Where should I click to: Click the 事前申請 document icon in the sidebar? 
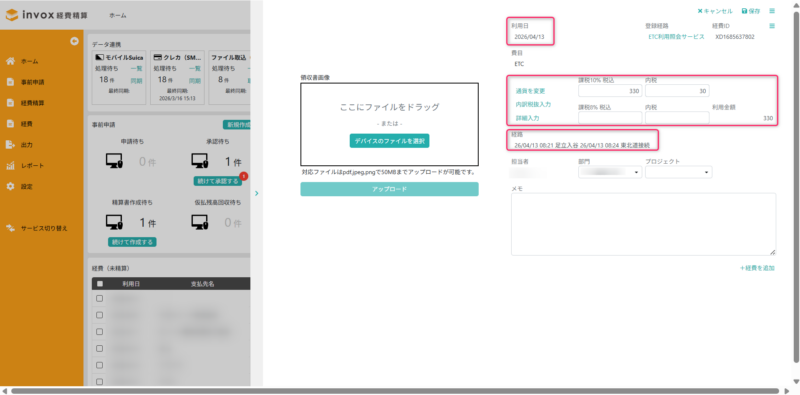pos(10,82)
